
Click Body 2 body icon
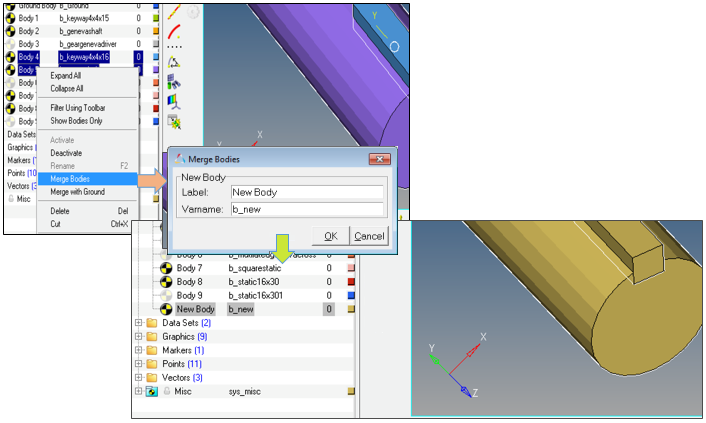click(10, 31)
